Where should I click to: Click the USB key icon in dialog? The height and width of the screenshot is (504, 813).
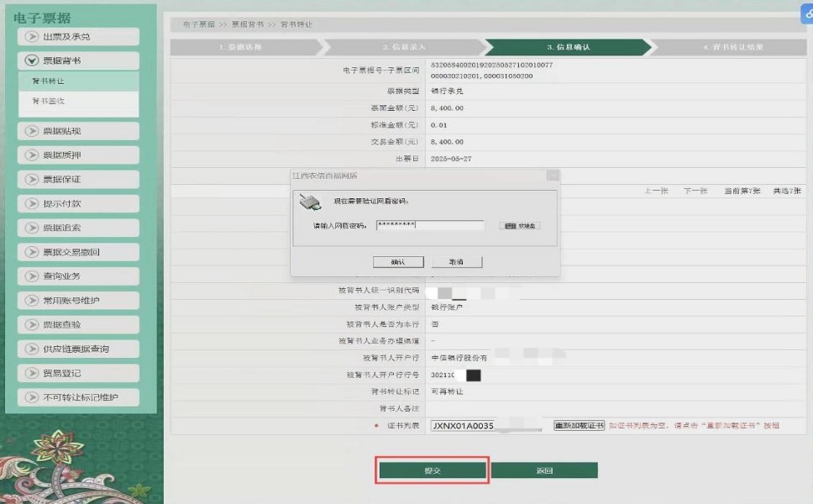pos(311,202)
